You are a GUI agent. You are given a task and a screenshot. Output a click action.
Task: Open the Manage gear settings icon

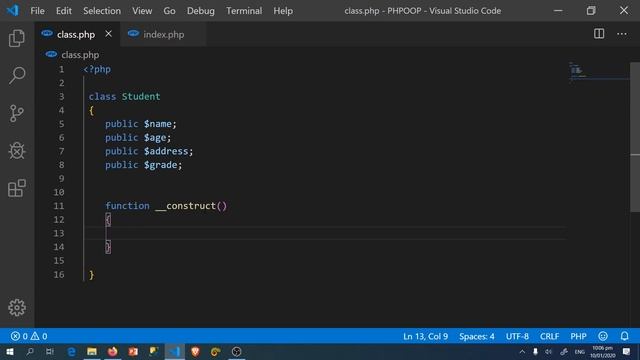point(17,307)
